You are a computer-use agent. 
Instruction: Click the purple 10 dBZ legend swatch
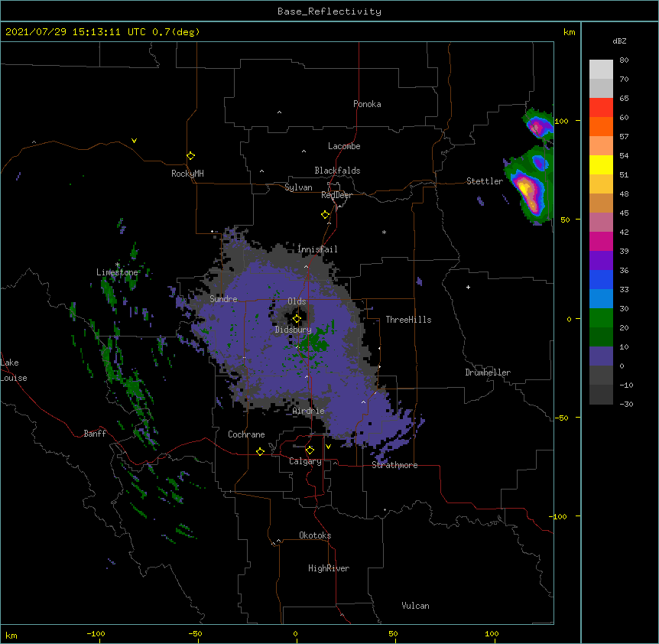coord(601,356)
